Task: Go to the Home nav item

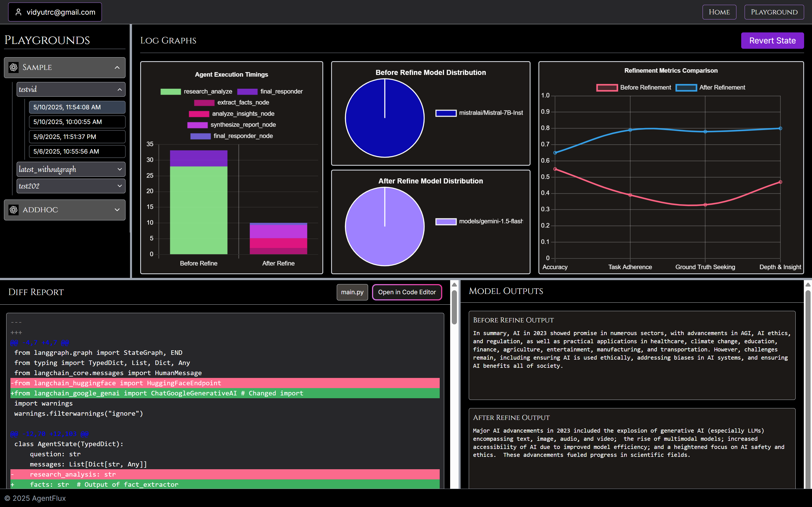Action: tap(719, 12)
